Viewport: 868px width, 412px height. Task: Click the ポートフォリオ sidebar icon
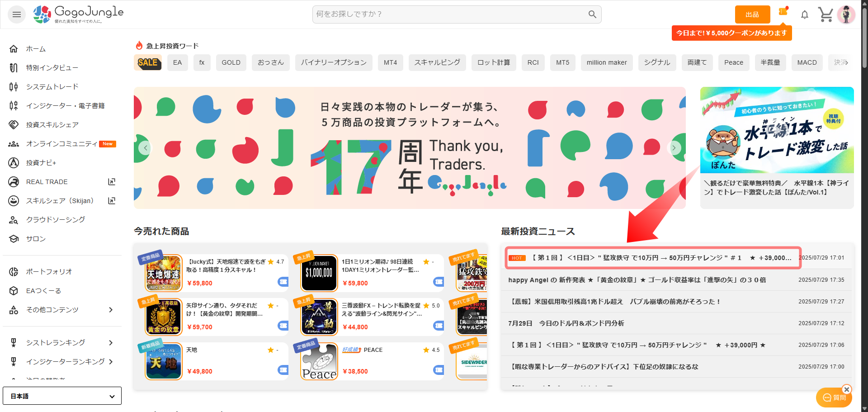[14, 272]
